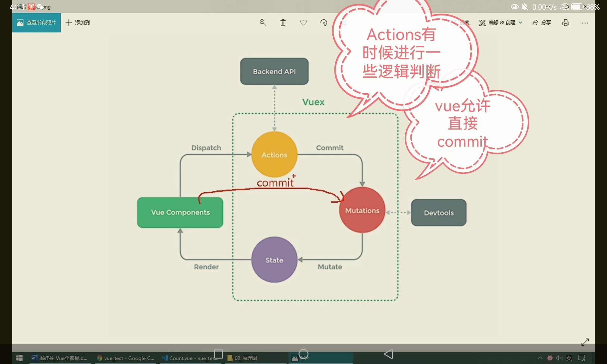Image resolution: width=607 pixels, height=364 pixels.
Task: Expand the Edit & Create dropdown chevron
Action: (x=521, y=22)
